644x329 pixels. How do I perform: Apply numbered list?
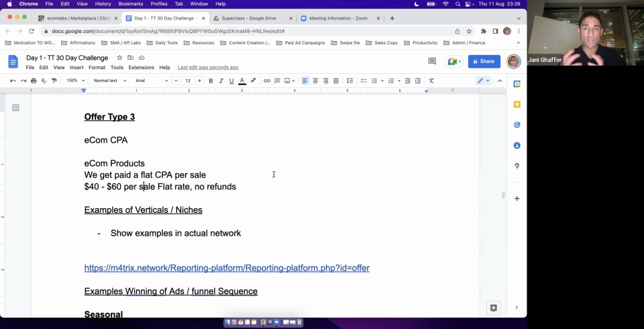[391, 81]
